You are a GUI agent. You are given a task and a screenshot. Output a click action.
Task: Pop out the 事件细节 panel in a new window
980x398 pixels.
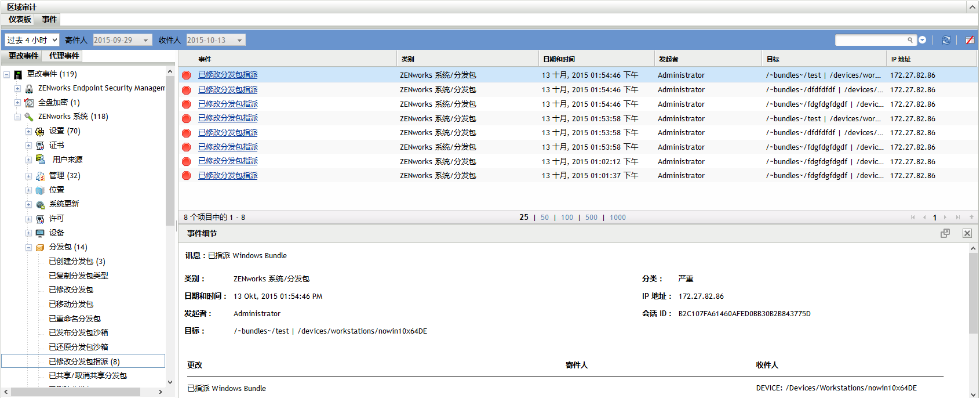click(x=945, y=233)
